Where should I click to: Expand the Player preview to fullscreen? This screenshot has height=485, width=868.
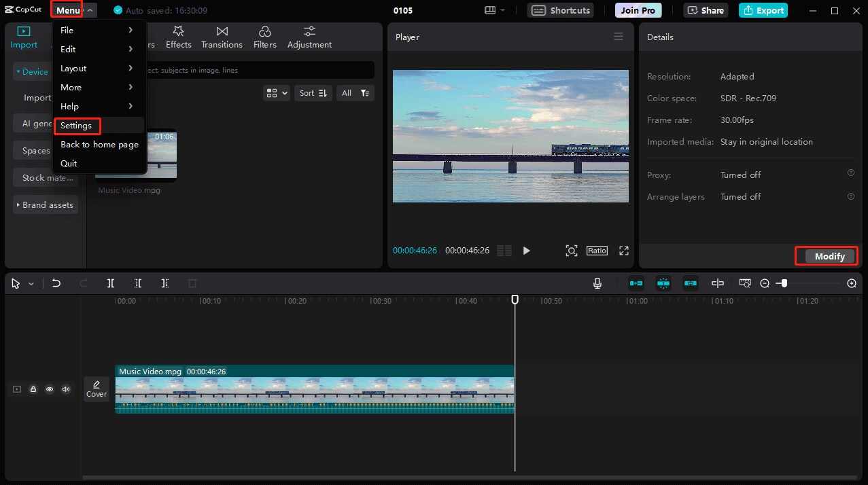pyautogui.click(x=623, y=251)
